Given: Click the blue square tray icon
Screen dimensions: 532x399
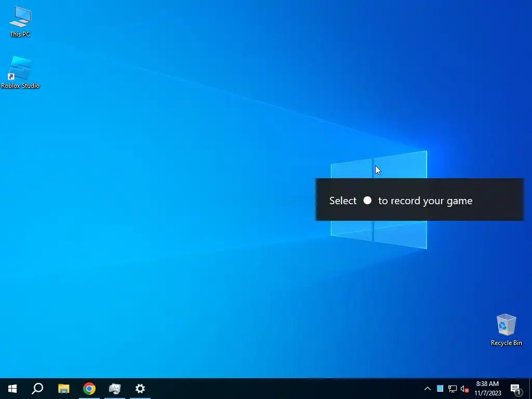Looking at the screenshot, I should tap(440, 389).
